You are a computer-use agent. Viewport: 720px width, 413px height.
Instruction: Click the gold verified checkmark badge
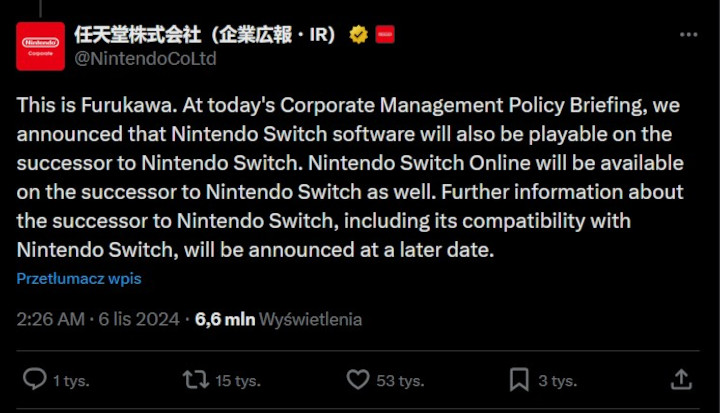coord(358,35)
